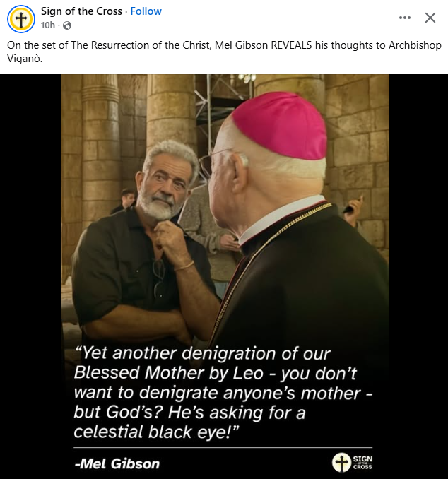Click the globe public audience icon
The height and width of the screenshot is (479, 448).
click(67, 25)
